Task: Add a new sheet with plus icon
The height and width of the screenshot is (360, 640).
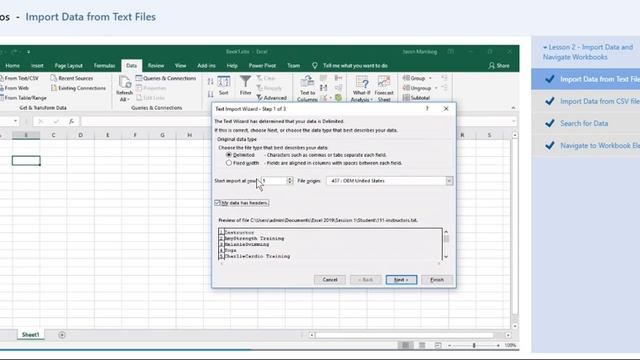Action: click(x=62, y=335)
